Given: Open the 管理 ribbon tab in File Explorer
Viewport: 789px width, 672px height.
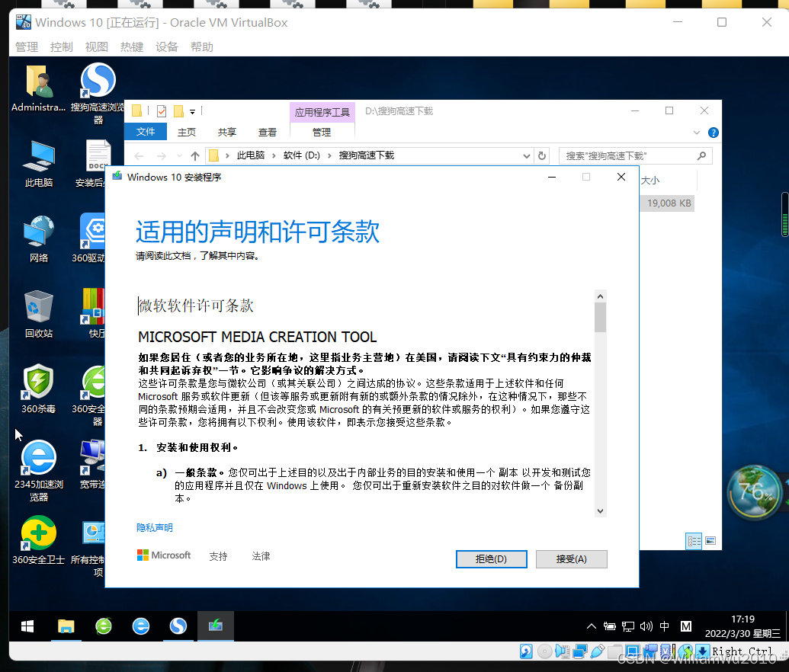Looking at the screenshot, I should coord(322,133).
